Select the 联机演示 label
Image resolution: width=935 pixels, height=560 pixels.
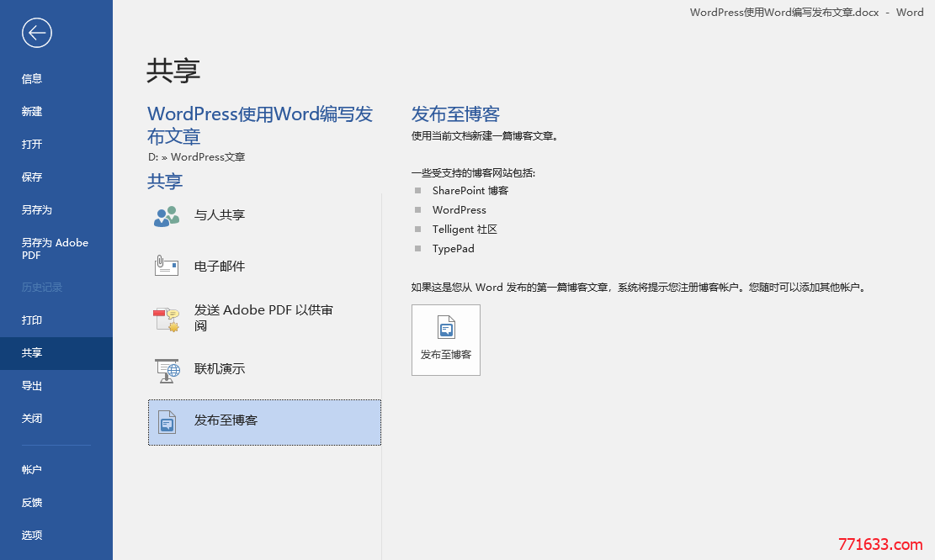[220, 369]
